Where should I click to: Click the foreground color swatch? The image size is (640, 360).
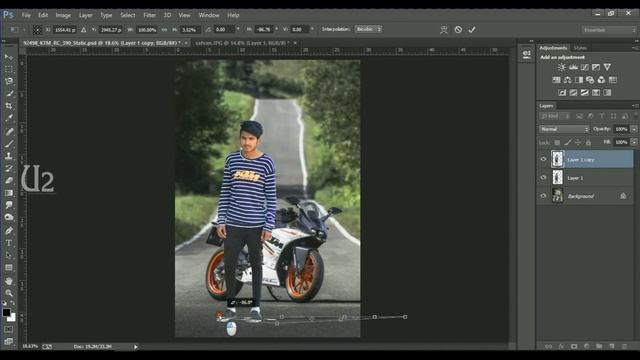point(6,312)
